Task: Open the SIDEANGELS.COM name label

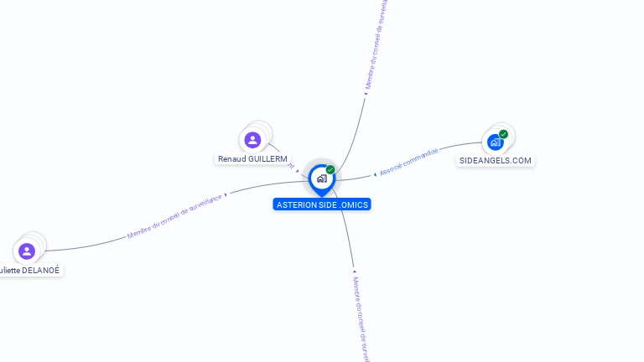Action: pyautogui.click(x=496, y=161)
